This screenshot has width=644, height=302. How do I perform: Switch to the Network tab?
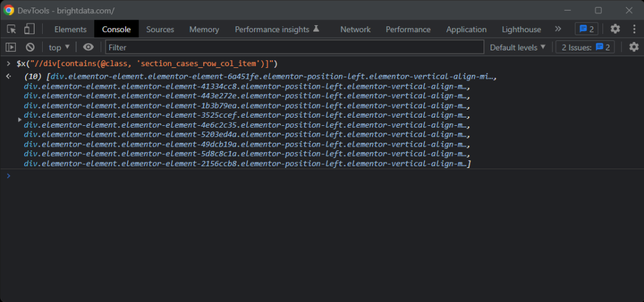click(x=355, y=30)
